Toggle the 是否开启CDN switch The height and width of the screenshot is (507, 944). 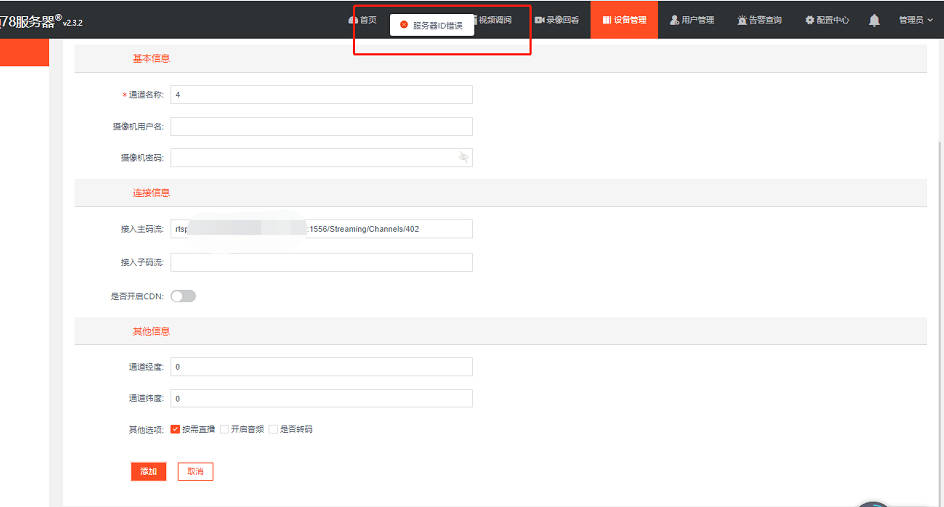tap(183, 296)
